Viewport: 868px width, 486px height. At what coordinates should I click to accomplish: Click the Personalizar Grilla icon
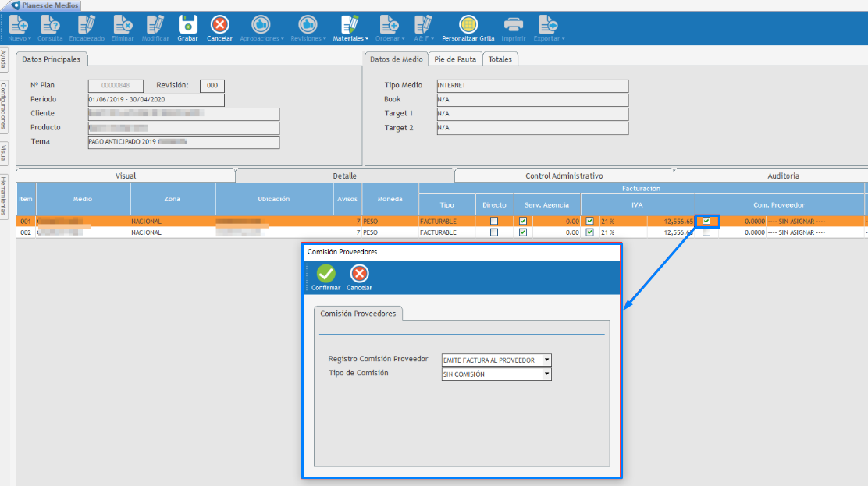[x=468, y=25]
